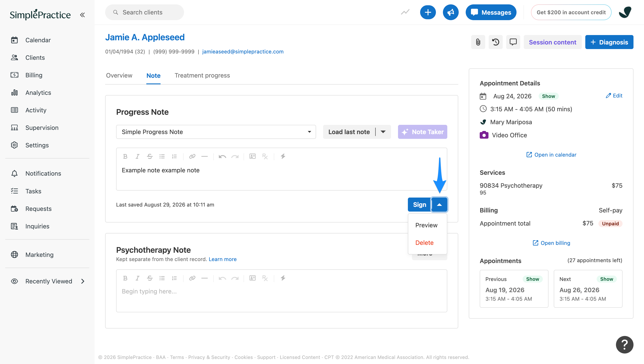Focus the Search clients field
644x364 pixels.
tap(144, 12)
